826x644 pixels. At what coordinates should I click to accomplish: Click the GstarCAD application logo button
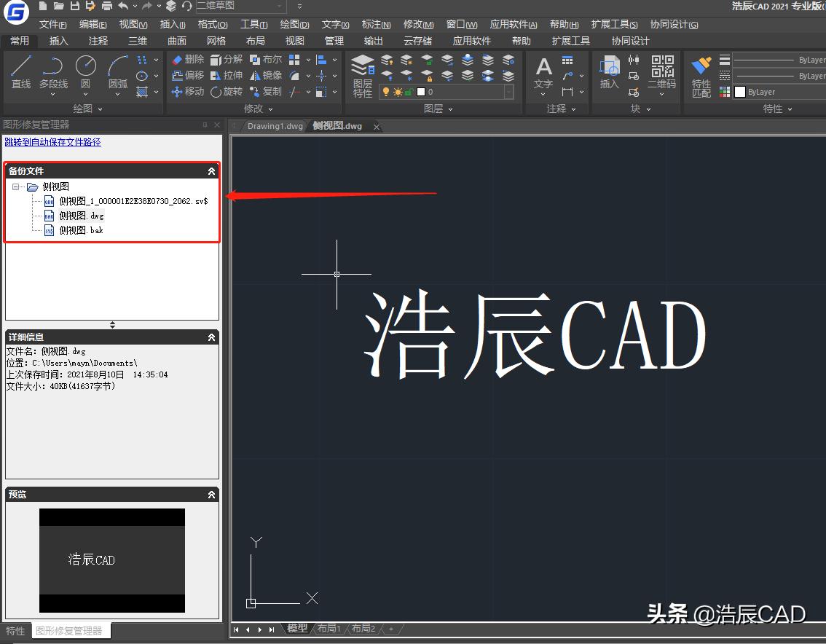16,12
